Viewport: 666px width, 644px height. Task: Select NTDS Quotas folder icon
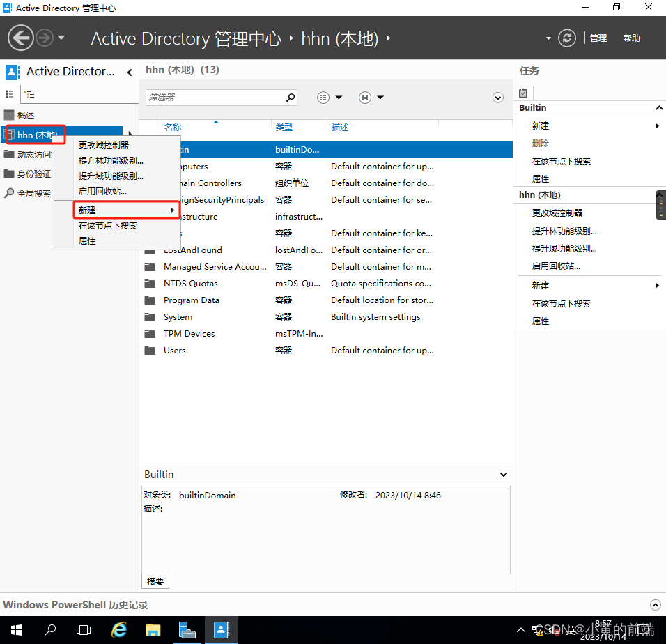tap(150, 284)
